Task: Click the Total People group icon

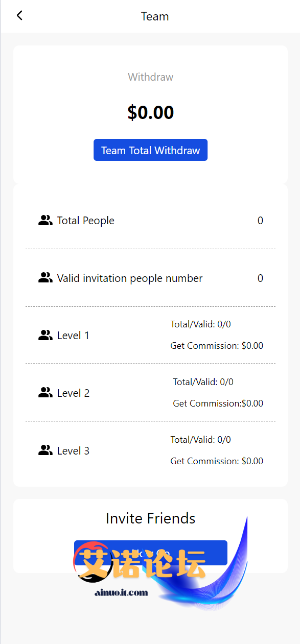Action: pos(45,221)
